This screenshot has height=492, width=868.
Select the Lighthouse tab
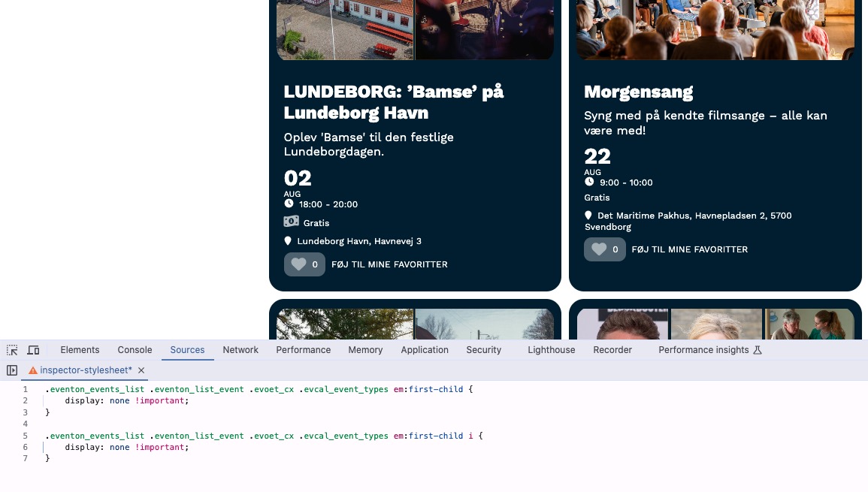point(551,350)
